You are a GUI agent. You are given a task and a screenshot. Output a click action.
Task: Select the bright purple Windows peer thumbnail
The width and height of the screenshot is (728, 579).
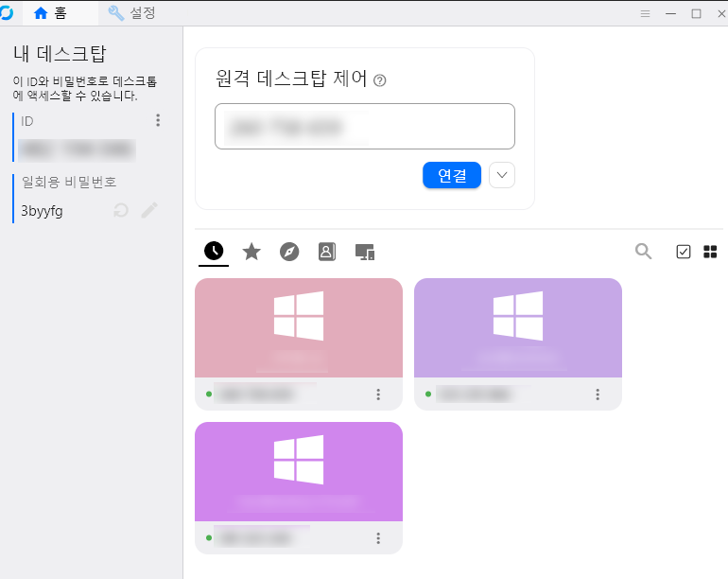tap(298, 471)
